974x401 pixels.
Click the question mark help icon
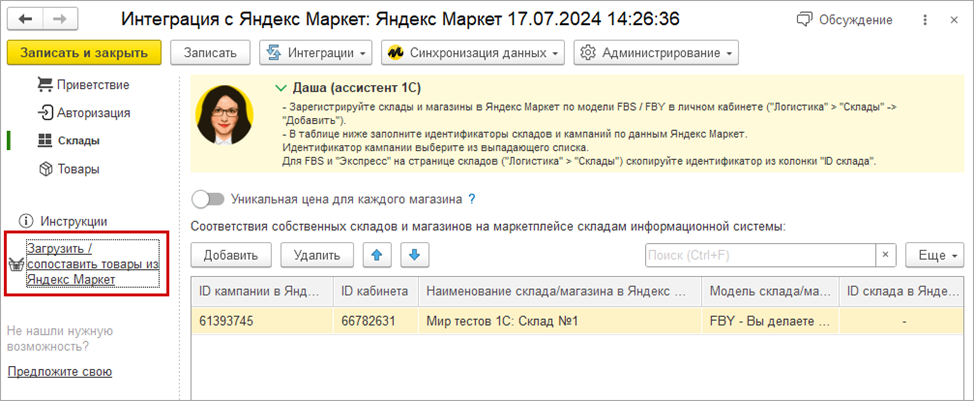point(471,199)
